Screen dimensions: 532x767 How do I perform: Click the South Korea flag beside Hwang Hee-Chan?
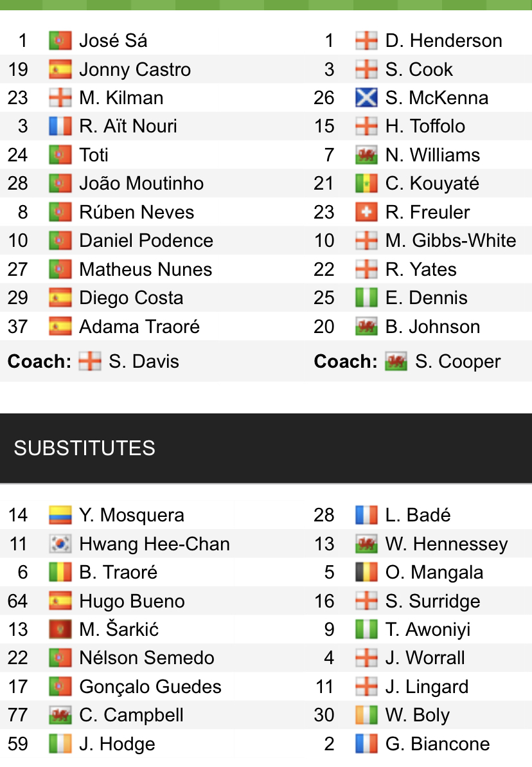coord(60,544)
